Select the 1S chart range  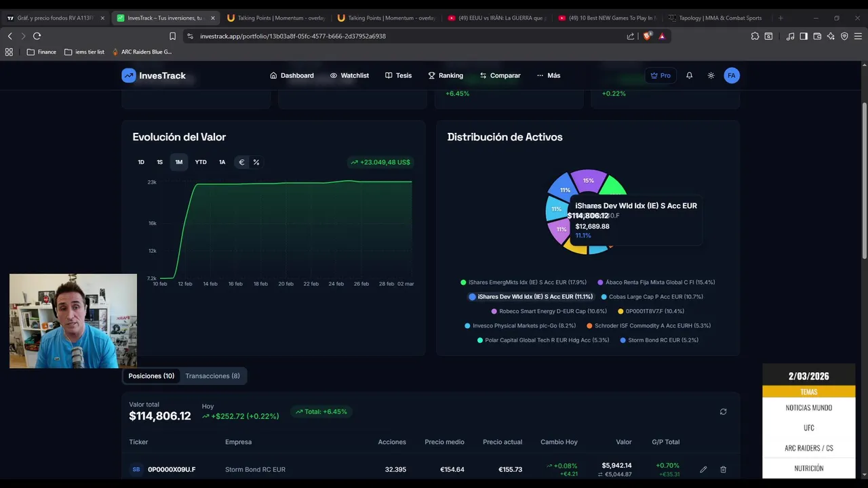tap(159, 162)
